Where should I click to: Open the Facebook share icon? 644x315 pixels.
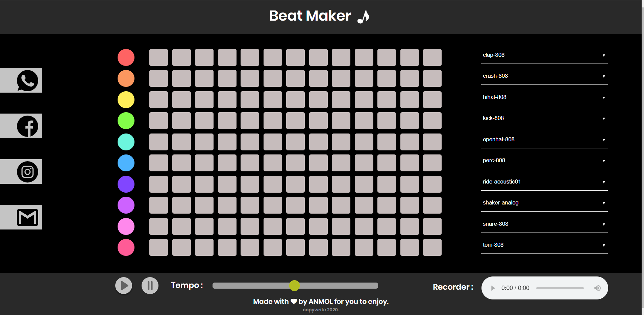click(x=28, y=126)
